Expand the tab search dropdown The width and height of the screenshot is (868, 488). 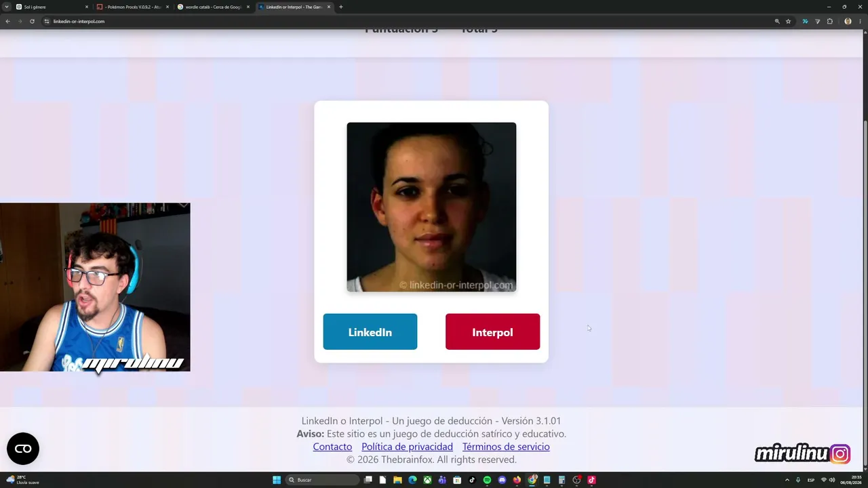pos(6,7)
